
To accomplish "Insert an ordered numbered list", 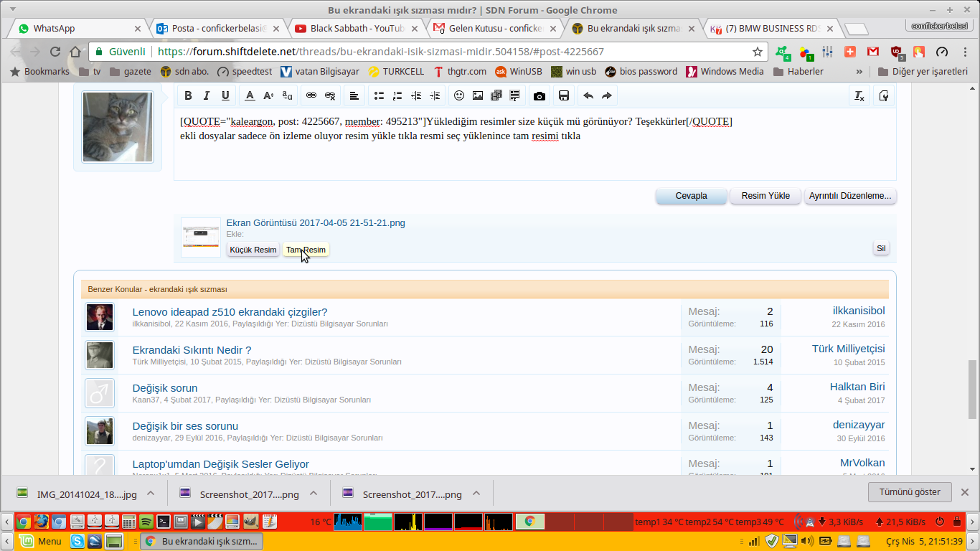I will (x=397, y=95).
